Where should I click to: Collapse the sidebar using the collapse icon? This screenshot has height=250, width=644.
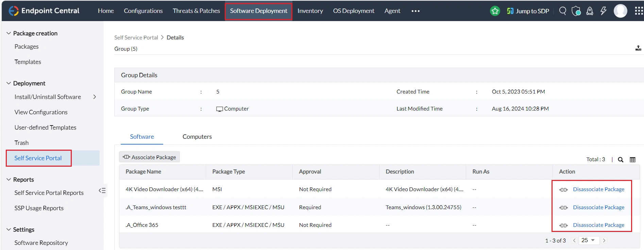pos(102,190)
